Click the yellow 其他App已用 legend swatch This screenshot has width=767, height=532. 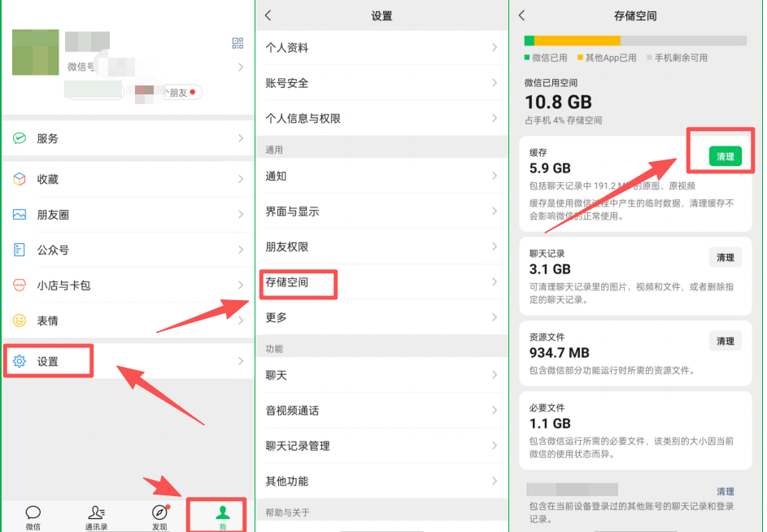coord(581,58)
